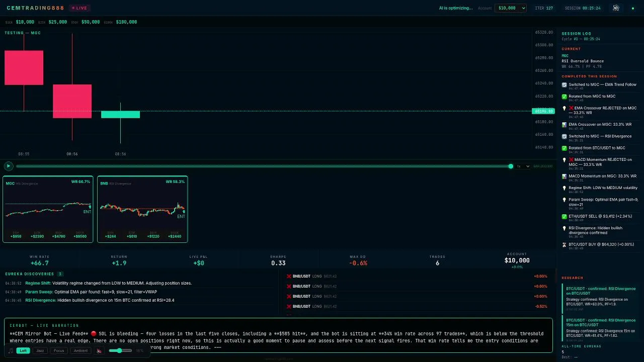Click the bulb icon beside Param Sweep log entry

pyautogui.click(x=564, y=200)
